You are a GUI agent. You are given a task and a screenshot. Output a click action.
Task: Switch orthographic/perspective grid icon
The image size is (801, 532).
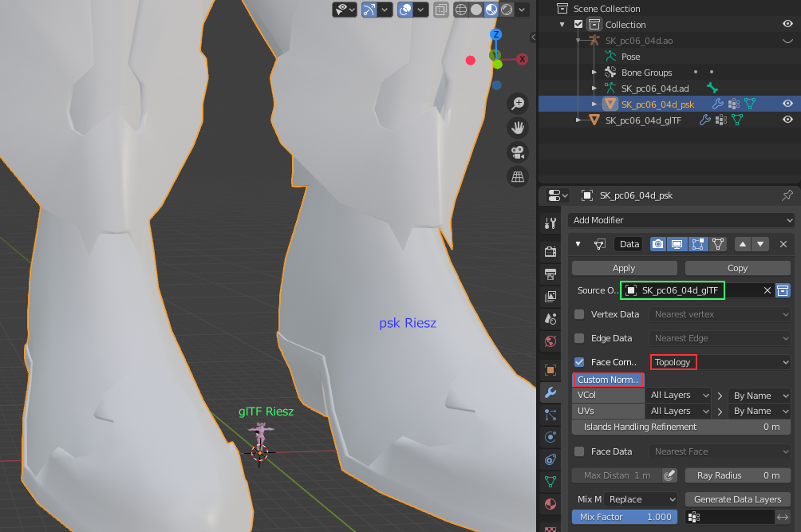point(518,176)
